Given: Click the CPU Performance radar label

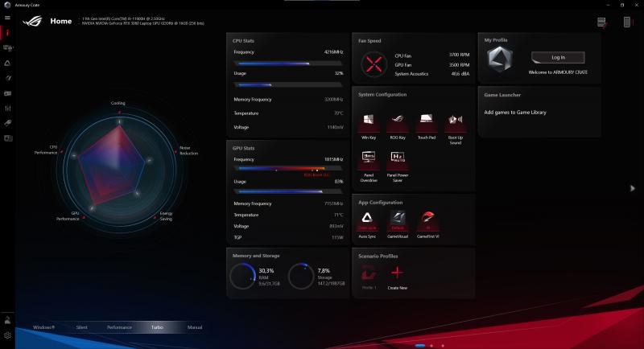Looking at the screenshot, I should click(x=46, y=150).
